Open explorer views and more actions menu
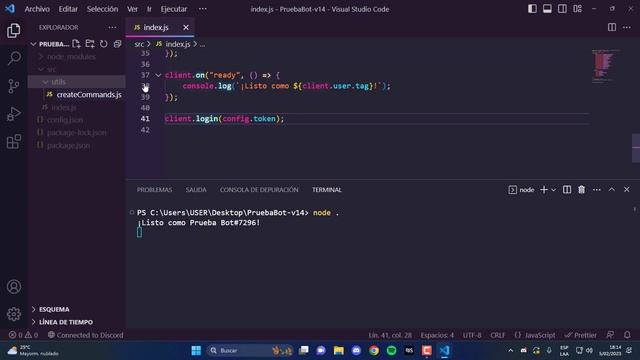 pos(112,27)
